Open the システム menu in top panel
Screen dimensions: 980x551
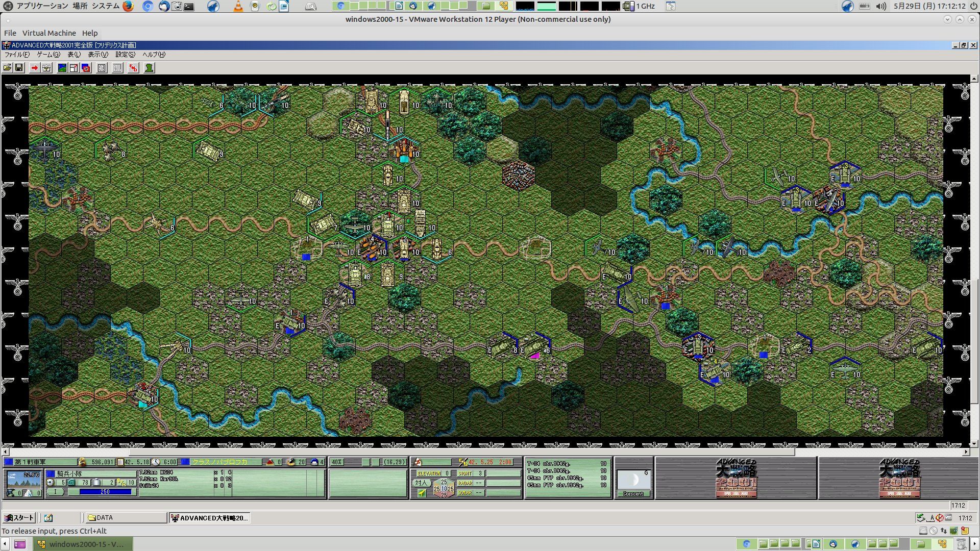click(106, 6)
